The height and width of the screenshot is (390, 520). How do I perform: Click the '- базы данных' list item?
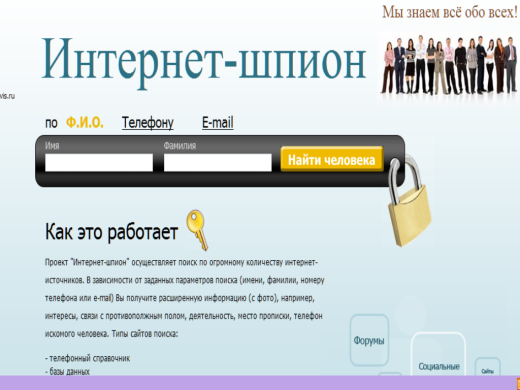click(x=67, y=371)
